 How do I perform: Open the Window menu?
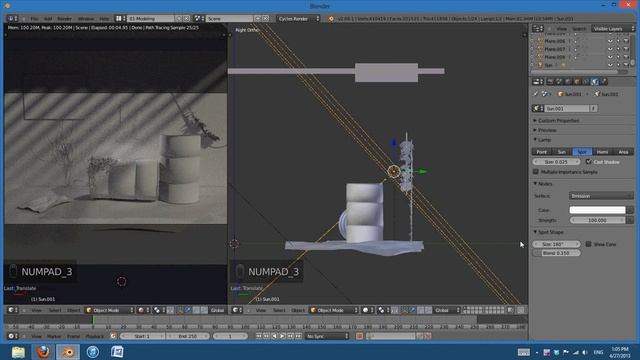86,19
